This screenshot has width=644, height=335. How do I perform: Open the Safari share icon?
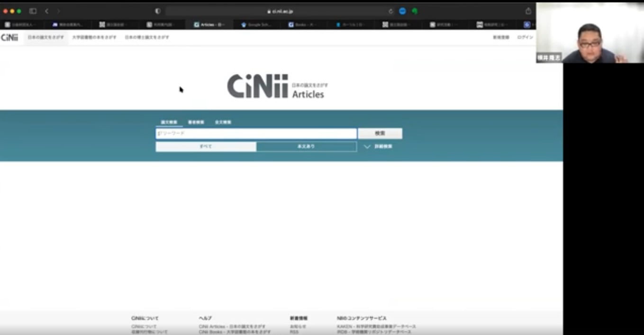click(528, 11)
